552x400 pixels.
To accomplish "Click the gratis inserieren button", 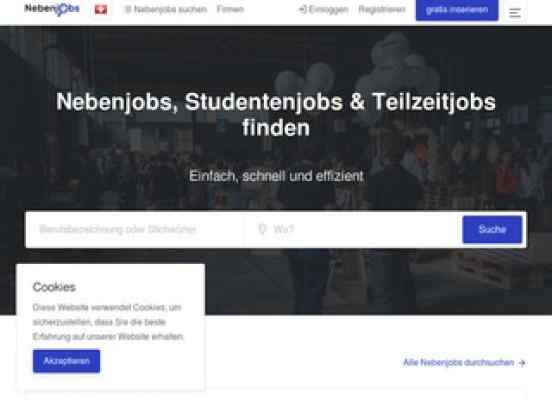I will pos(457,10).
